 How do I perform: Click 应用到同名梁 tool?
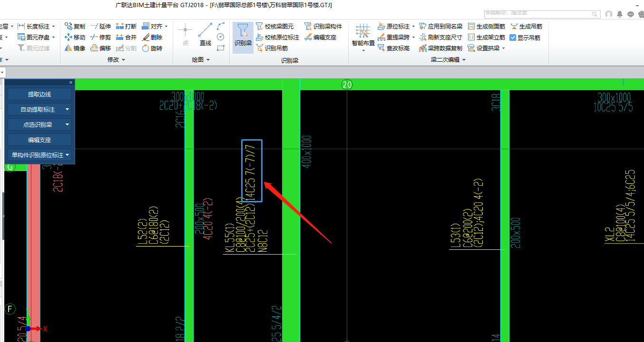click(440, 26)
